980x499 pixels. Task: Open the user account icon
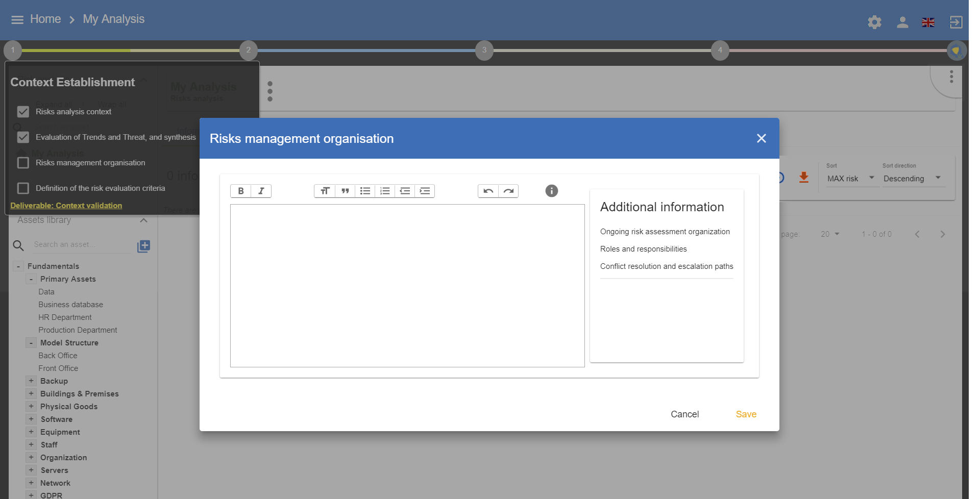(902, 22)
